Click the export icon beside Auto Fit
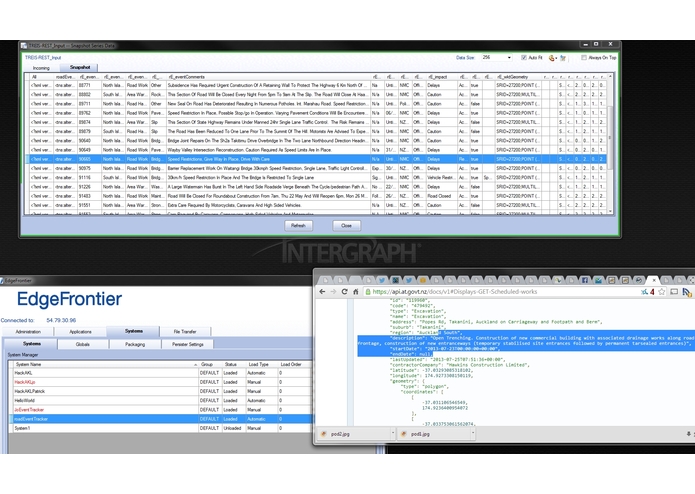This screenshot has width=695, height=494. (x=551, y=58)
